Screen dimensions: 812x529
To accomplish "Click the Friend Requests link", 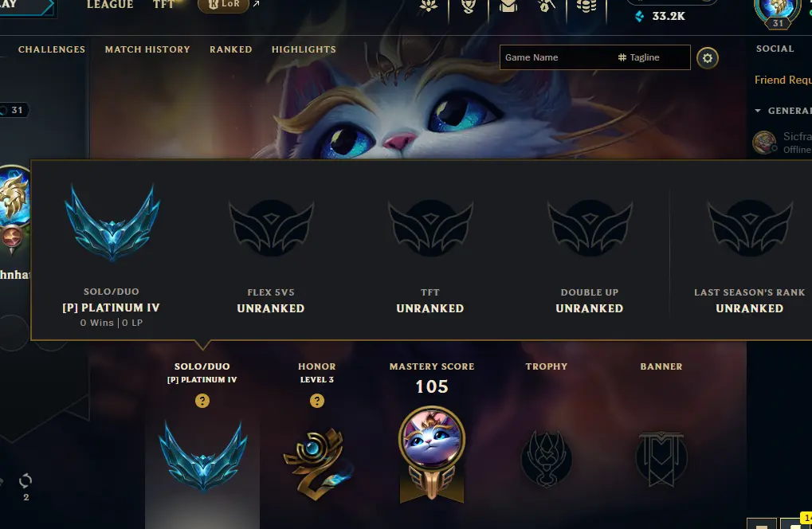I will [783, 80].
